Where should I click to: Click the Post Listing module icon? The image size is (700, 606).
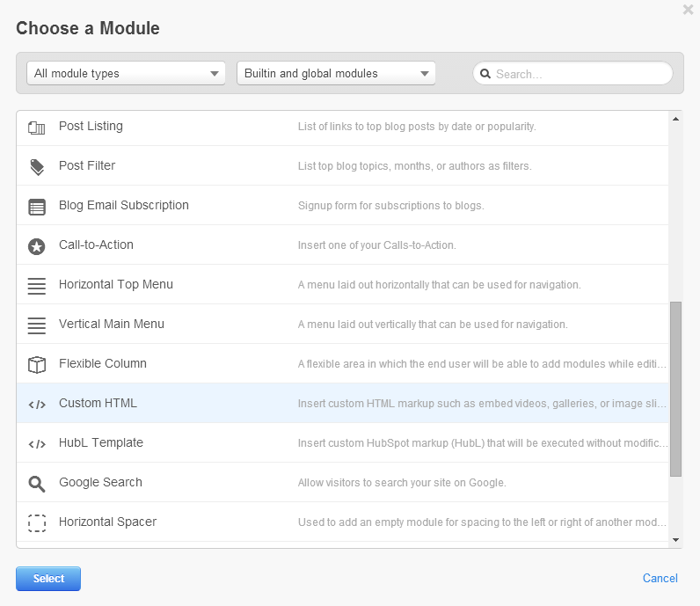[37, 128]
